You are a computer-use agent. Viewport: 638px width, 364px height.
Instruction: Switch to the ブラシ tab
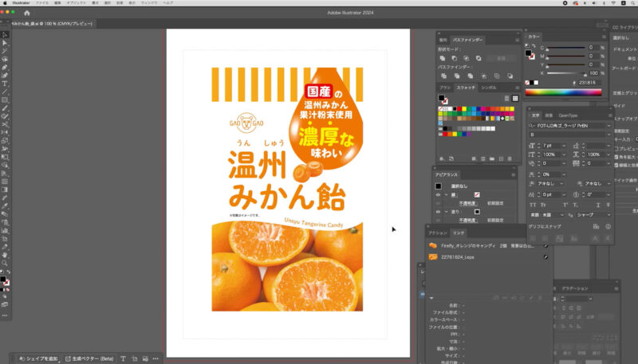click(445, 88)
